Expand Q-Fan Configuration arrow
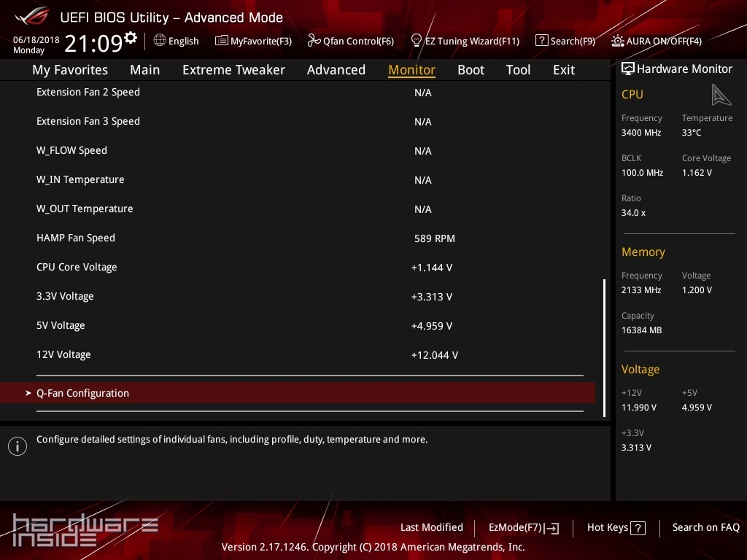This screenshot has height=560, width=747. tap(28, 393)
